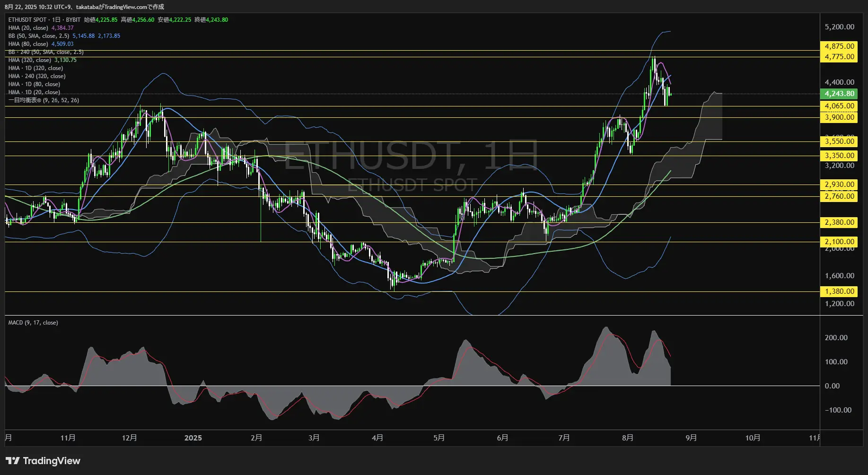
Task: Click the 6月 label on time axis
Action: coord(502,438)
